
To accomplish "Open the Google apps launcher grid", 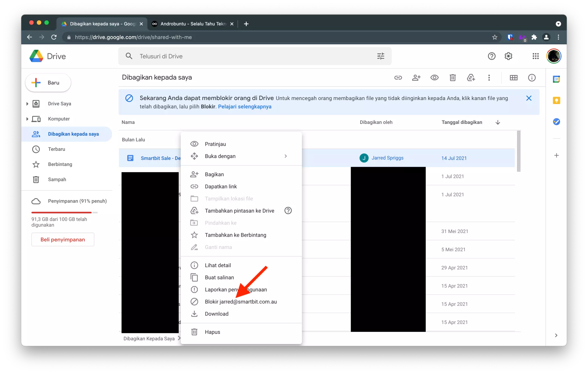I will [535, 56].
